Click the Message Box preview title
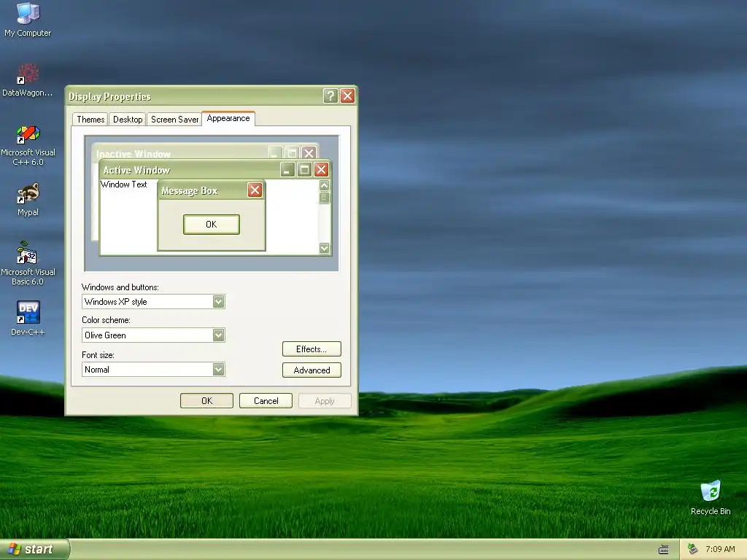The image size is (747, 560). 190,191
